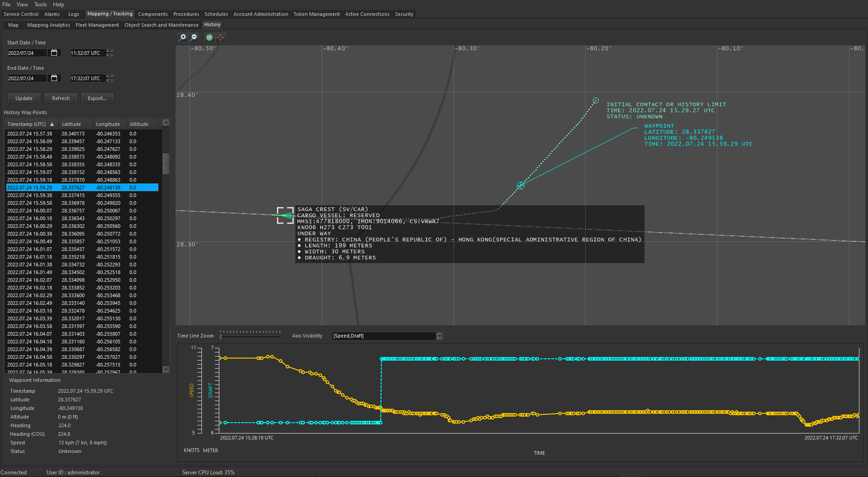The height and width of the screenshot is (477, 868).
Task: Click the Start Date field 2022/07/24
Action: tap(27, 53)
